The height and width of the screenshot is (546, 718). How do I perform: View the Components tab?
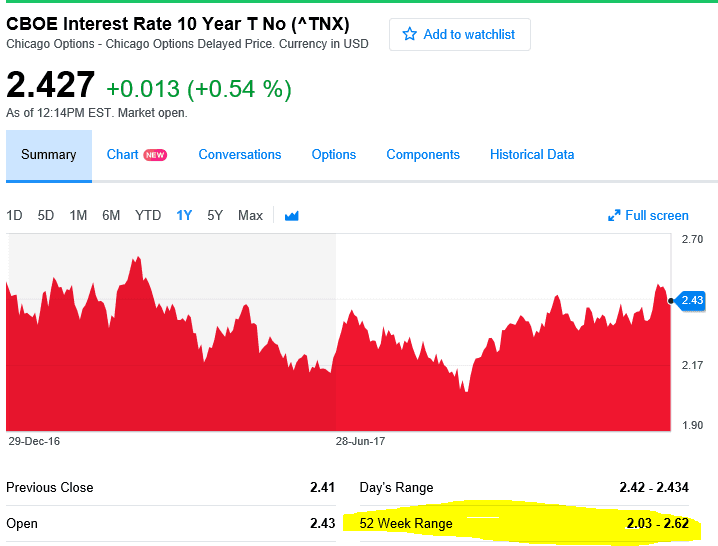click(423, 155)
